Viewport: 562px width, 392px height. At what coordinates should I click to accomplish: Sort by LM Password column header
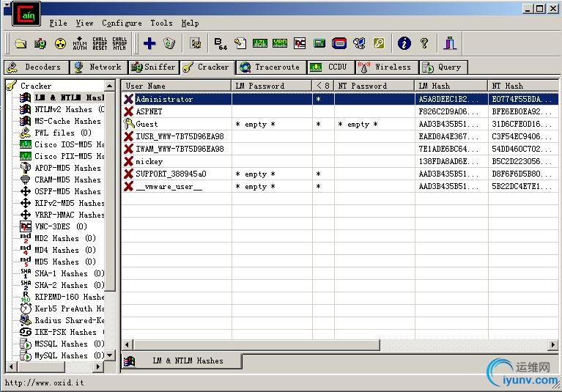click(x=272, y=86)
